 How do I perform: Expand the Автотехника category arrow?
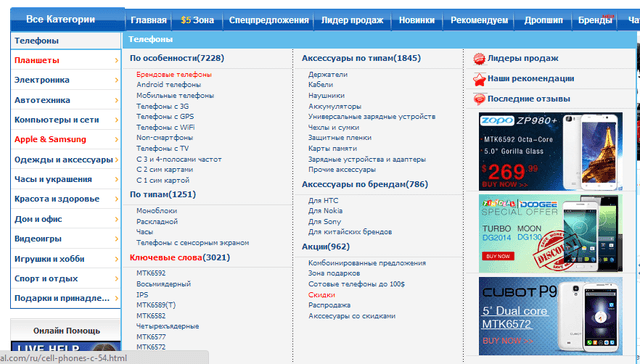[116, 100]
